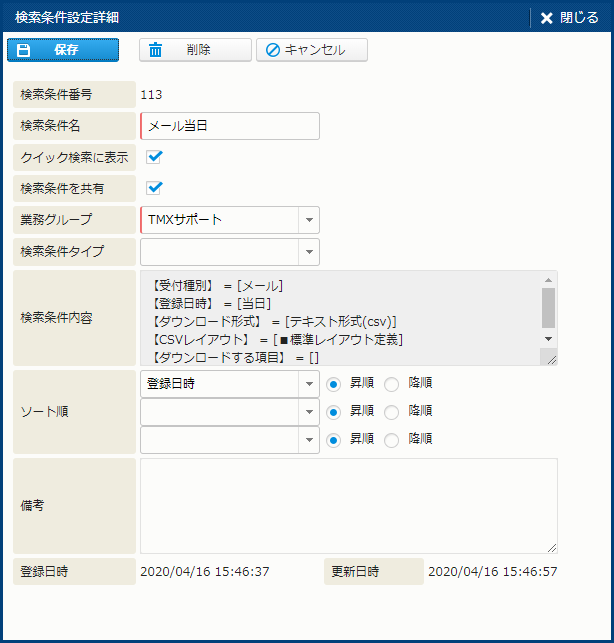The width and height of the screenshot is (614, 643).
Task: Select 降順 for the second sort row
Action: click(392, 412)
